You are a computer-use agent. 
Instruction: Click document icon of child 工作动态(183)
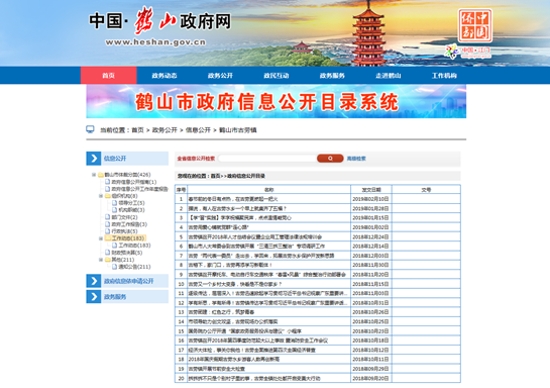tap(115, 245)
